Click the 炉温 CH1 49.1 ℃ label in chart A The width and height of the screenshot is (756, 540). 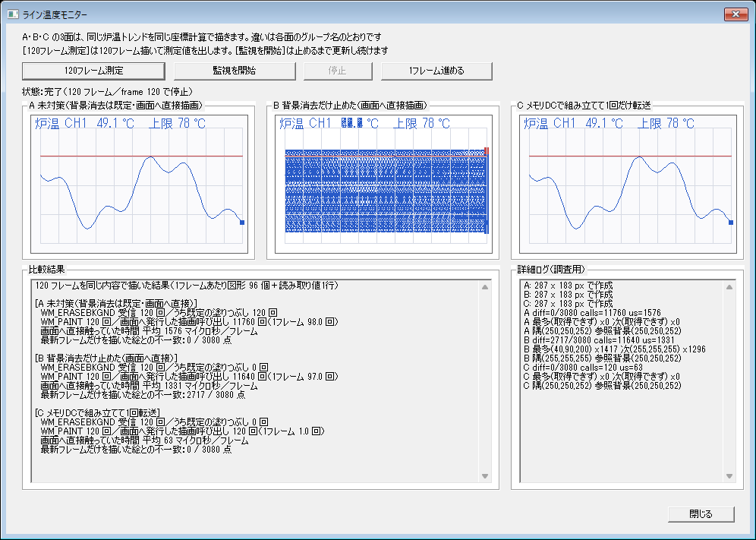pos(84,124)
